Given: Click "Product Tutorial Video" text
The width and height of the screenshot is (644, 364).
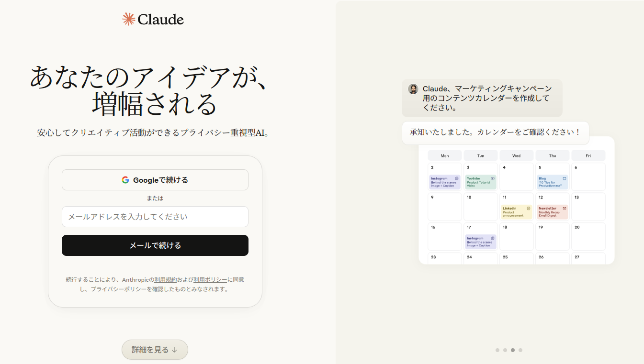Looking at the screenshot, I should pyautogui.click(x=479, y=184).
